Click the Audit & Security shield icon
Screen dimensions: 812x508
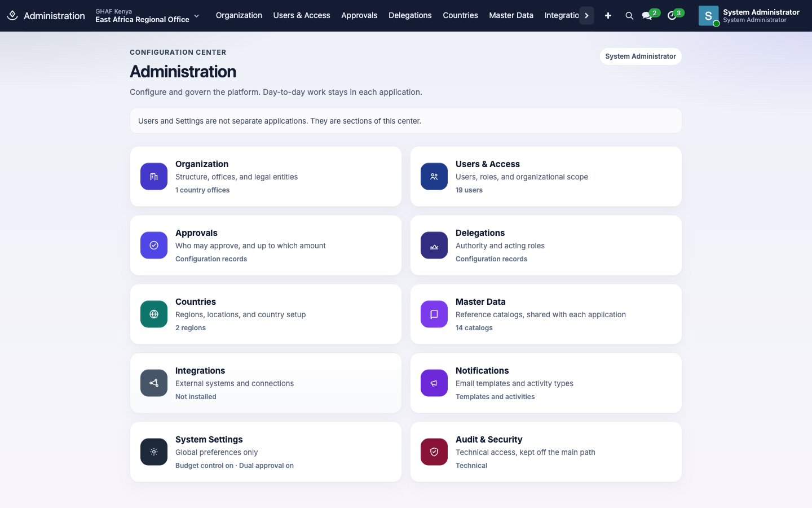point(434,452)
